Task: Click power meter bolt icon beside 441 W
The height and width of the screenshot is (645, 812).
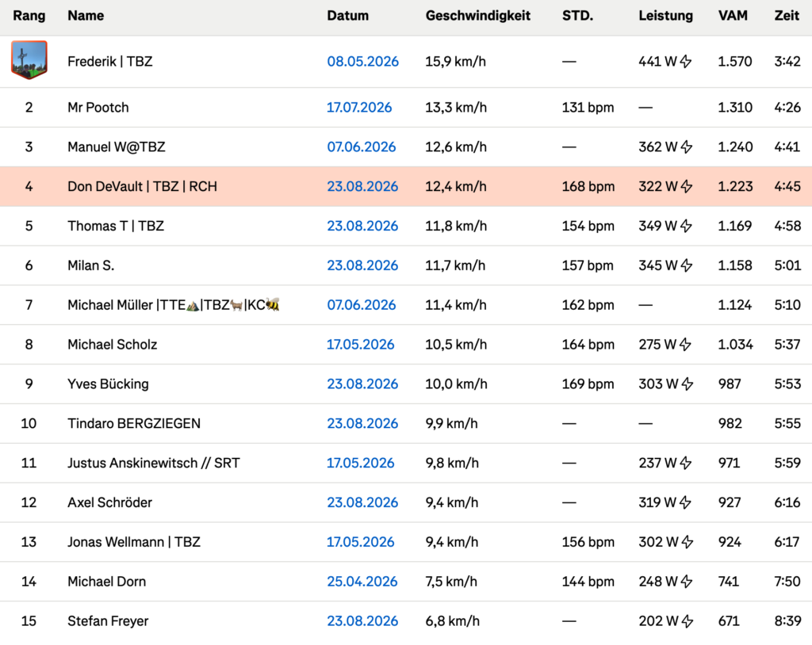Action: pos(686,62)
